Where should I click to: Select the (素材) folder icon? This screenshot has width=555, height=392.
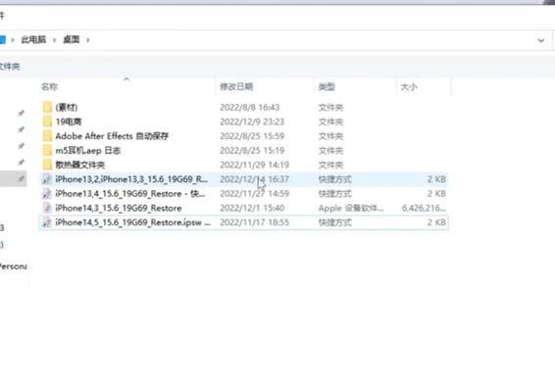[47, 107]
